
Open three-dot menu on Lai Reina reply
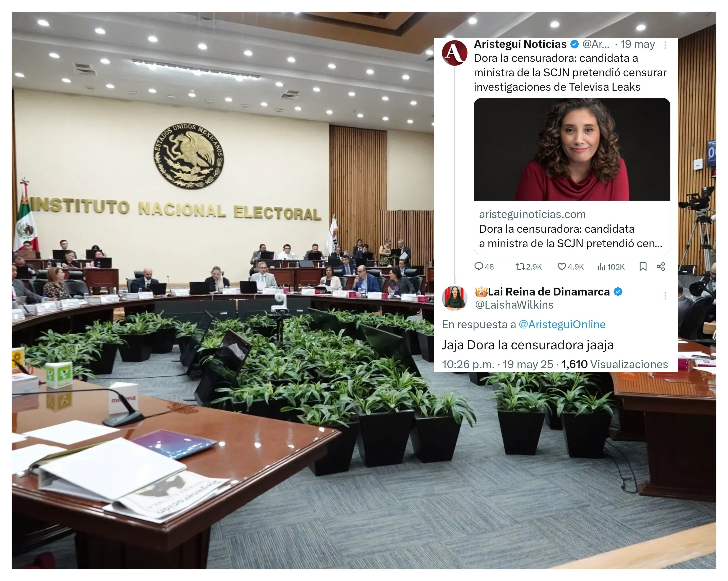point(665,296)
